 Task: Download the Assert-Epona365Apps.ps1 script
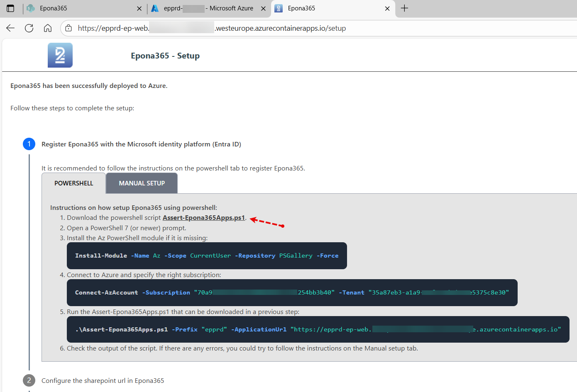click(203, 218)
